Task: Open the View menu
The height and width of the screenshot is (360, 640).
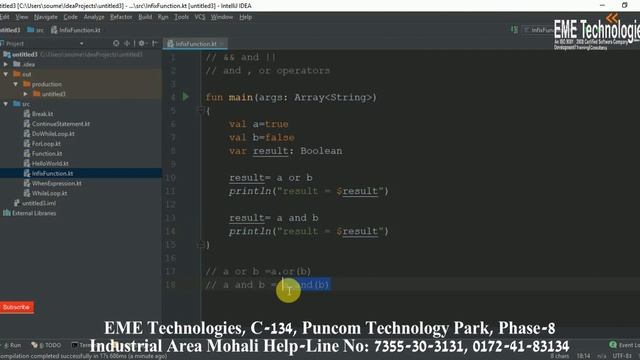Action: 22,17
